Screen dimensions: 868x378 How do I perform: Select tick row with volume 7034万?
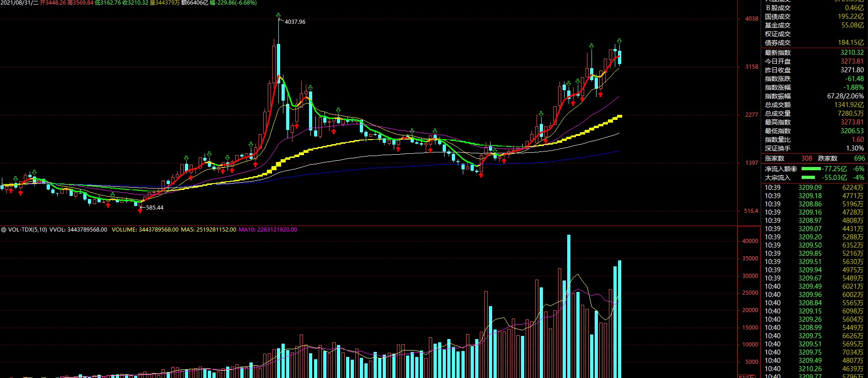click(x=814, y=352)
